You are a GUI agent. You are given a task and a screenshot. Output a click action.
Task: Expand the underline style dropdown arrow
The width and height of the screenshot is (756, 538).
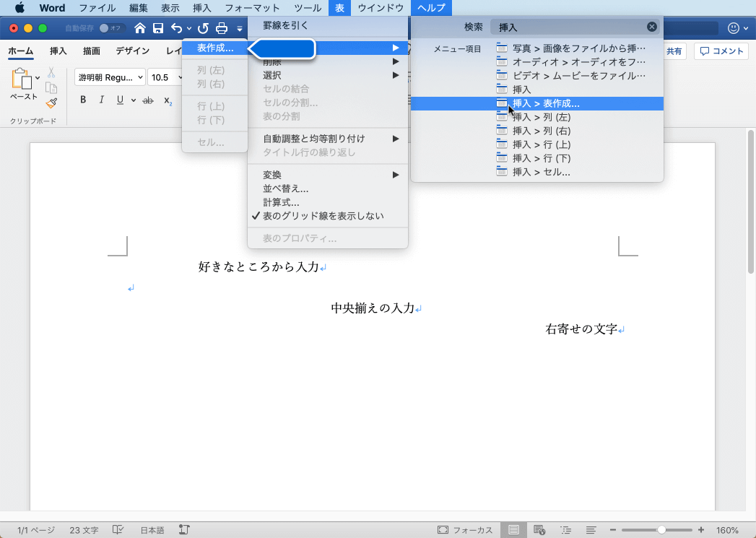click(134, 100)
